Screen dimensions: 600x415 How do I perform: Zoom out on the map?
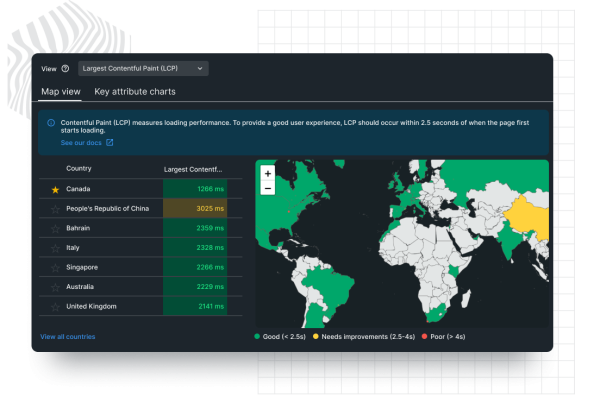tap(267, 188)
